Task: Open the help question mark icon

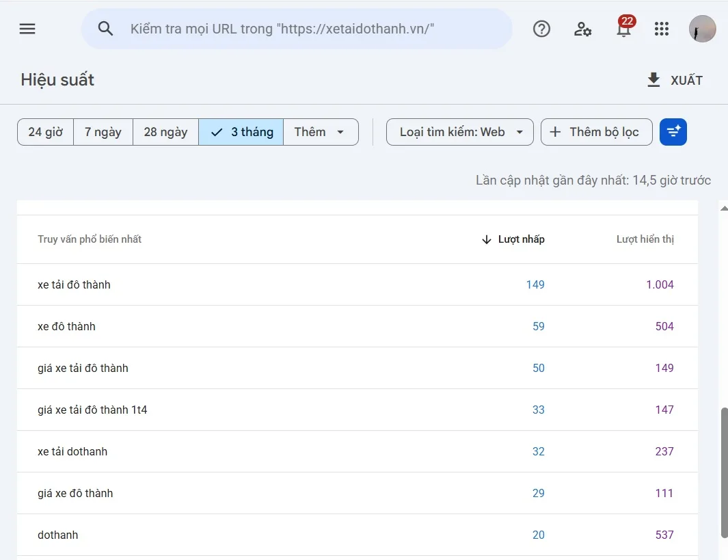Action: pyautogui.click(x=541, y=29)
